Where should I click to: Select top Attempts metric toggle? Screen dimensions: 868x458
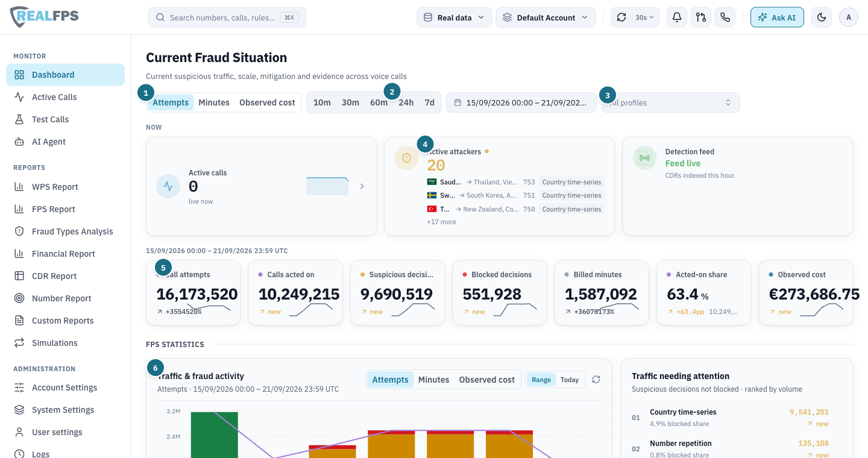[x=171, y=102]
